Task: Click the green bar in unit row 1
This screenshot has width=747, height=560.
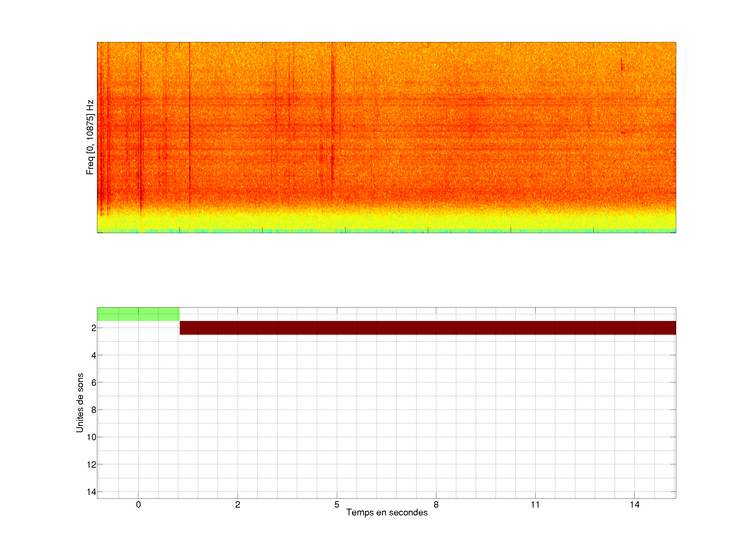Action: tap(138, 314)
